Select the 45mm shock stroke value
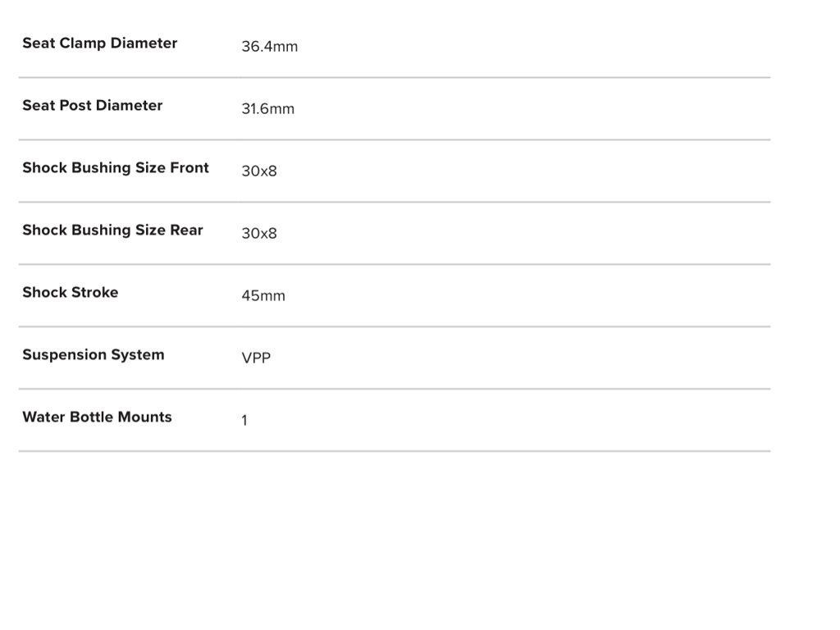Image resolution: width=840 pixels, height=630 pixels. click(x=263, y=296)
